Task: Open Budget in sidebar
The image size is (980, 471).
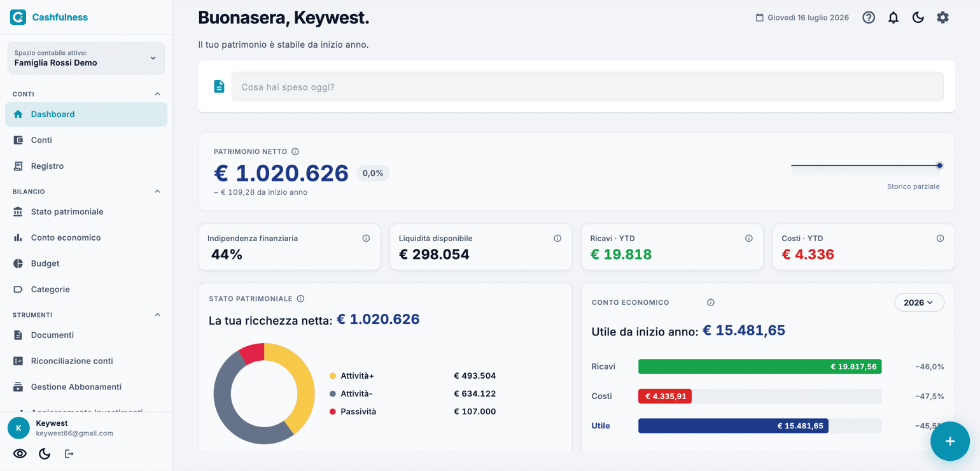Action: pyautogui.click(x=86, y=264)
